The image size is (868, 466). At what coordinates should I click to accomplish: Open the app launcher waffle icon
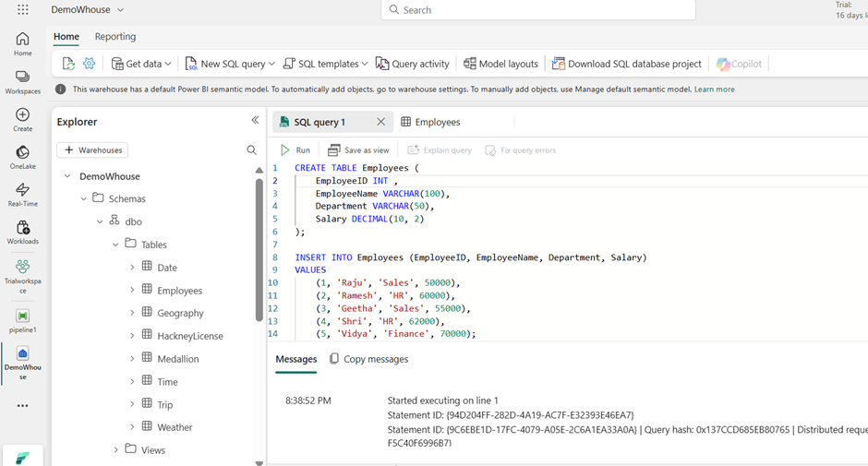click(x=22, y=10)
